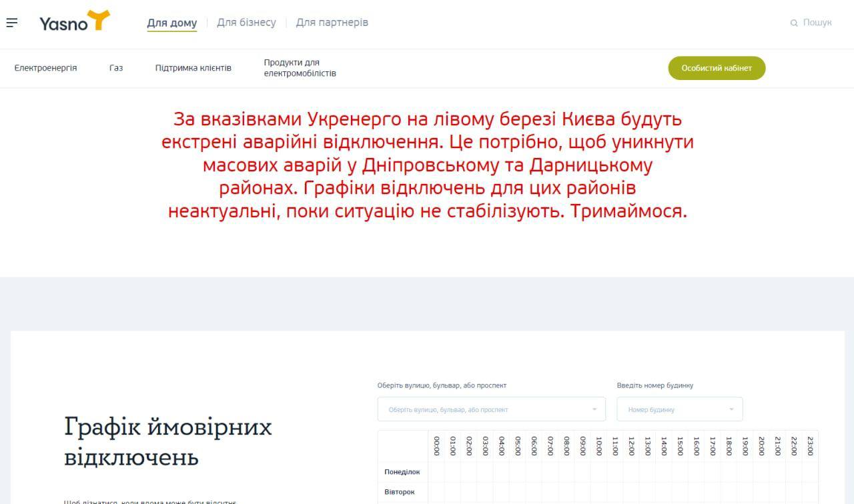Open search via the Пошук magnifier icon

coord(794,22)
